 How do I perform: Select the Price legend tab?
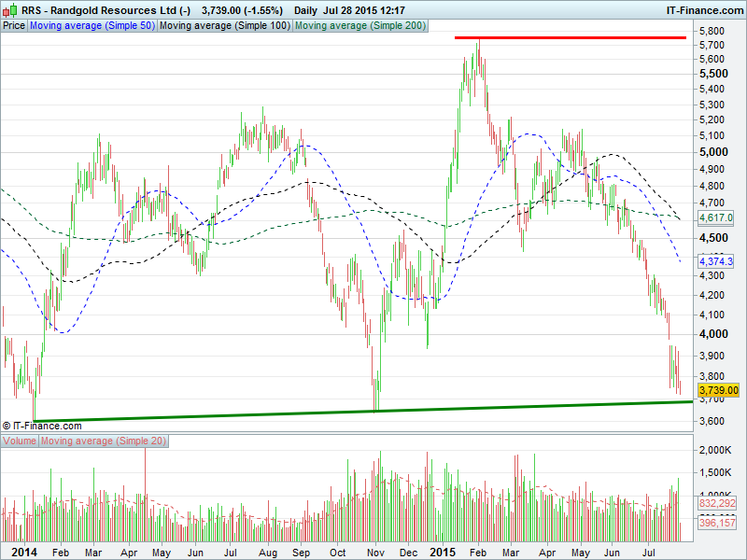click(14, 26)
